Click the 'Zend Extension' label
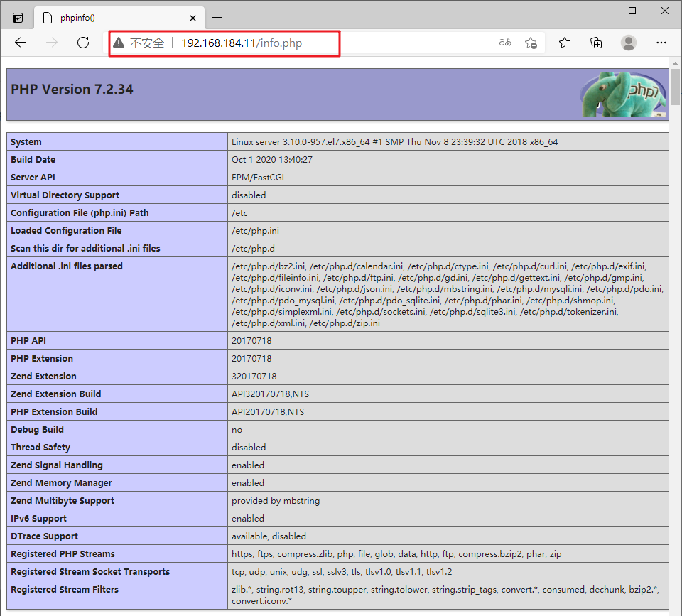The height and width of the screenshot is (616, 682). pos(43,377)
